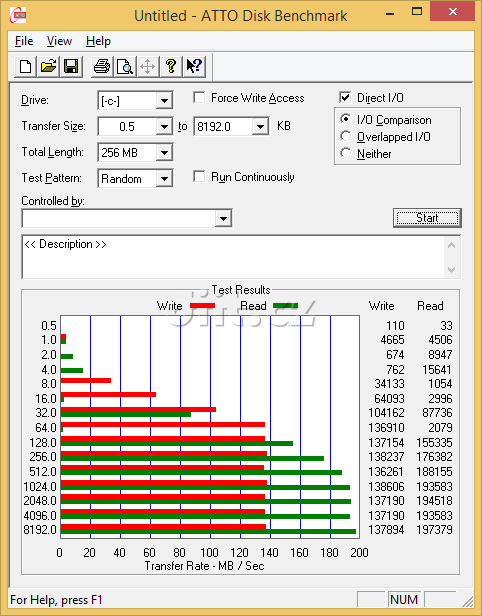The height and width of the screenshot is (616, 482).
Task: Open the Drive dropdown showing [-c-]
Action: 164,101
